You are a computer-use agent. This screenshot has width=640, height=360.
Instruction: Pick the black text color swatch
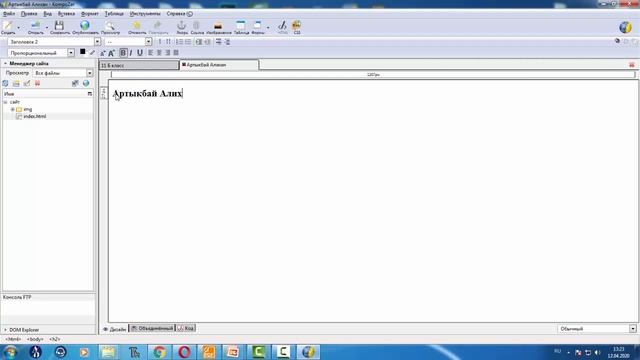point(82,52)
